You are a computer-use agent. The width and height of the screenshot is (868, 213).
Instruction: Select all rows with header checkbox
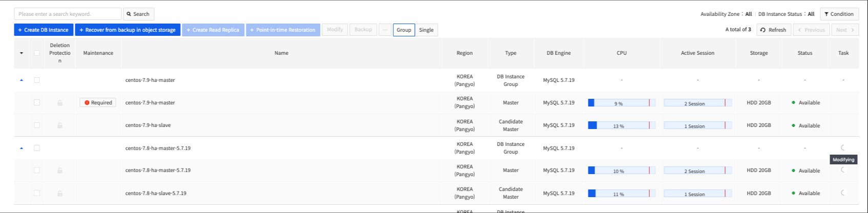coord(37,53)
